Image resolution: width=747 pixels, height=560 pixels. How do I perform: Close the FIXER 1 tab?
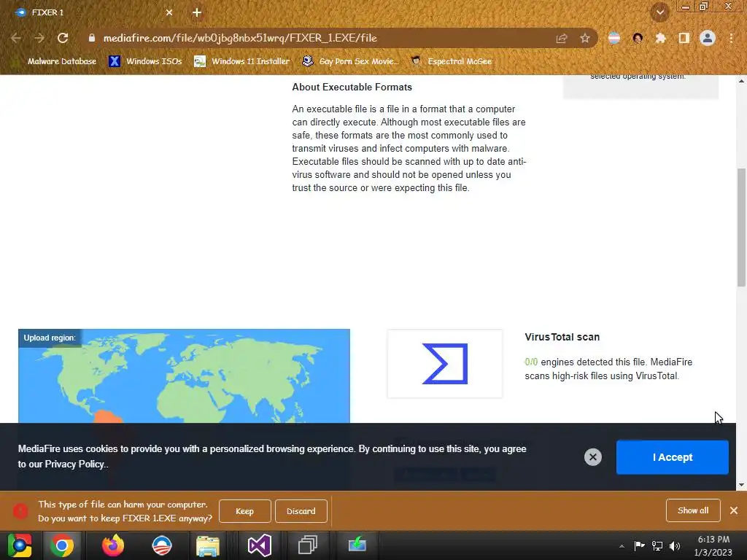(169, 12)
